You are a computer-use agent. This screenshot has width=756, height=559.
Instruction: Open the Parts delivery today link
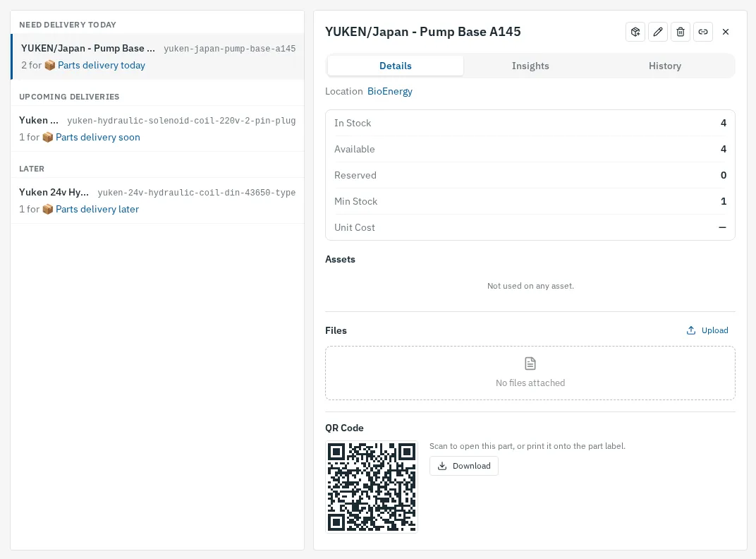click(x=102, y=65)
